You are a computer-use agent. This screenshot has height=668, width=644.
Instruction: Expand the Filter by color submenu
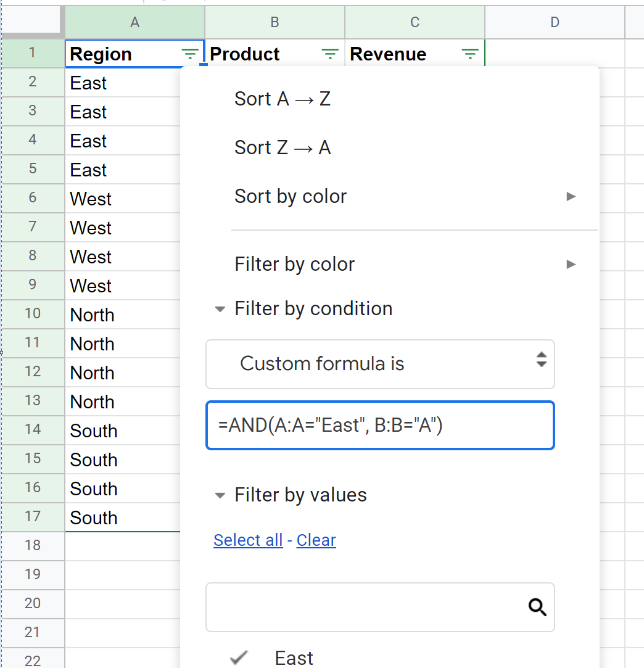571,265
